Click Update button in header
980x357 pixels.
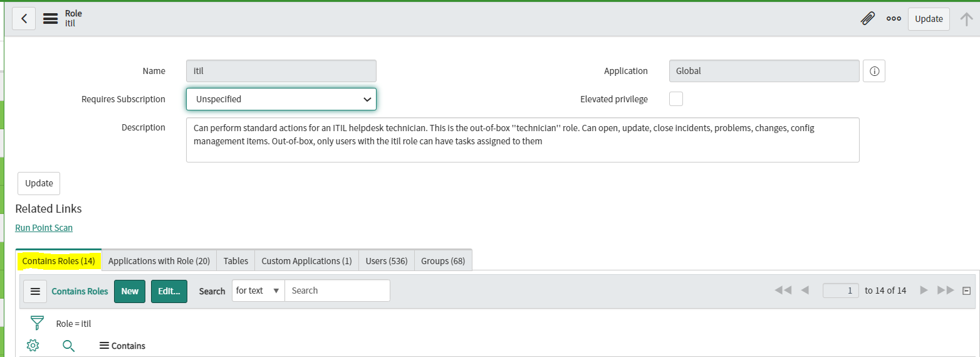pyautogui.click(x=929, y=19)
